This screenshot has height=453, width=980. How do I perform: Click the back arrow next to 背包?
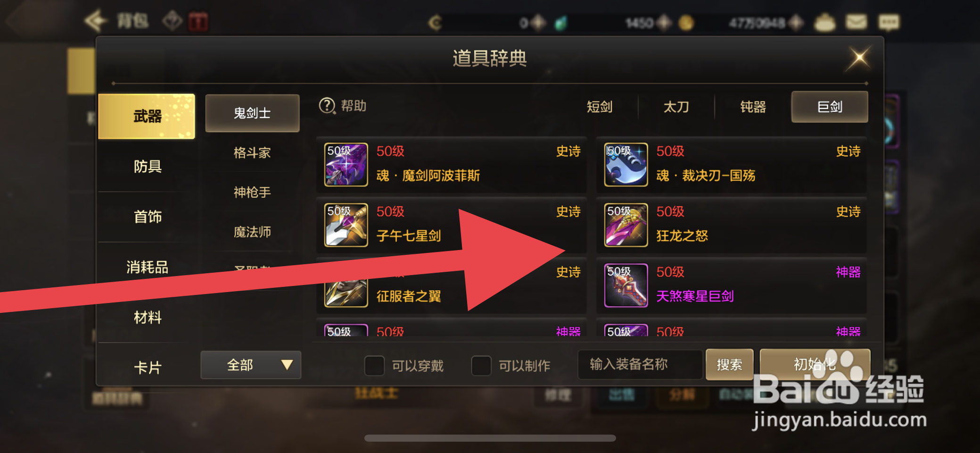point(96,21)
